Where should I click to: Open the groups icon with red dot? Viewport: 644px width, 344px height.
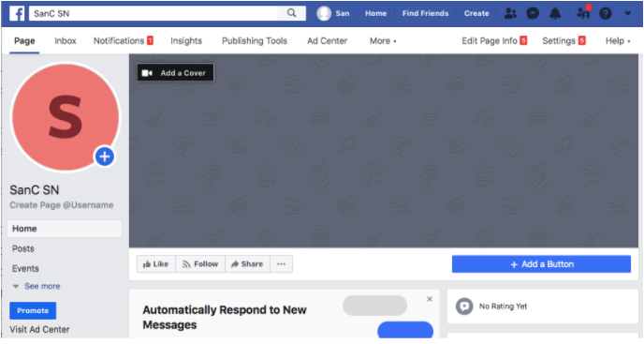click(x=584, y=13)
